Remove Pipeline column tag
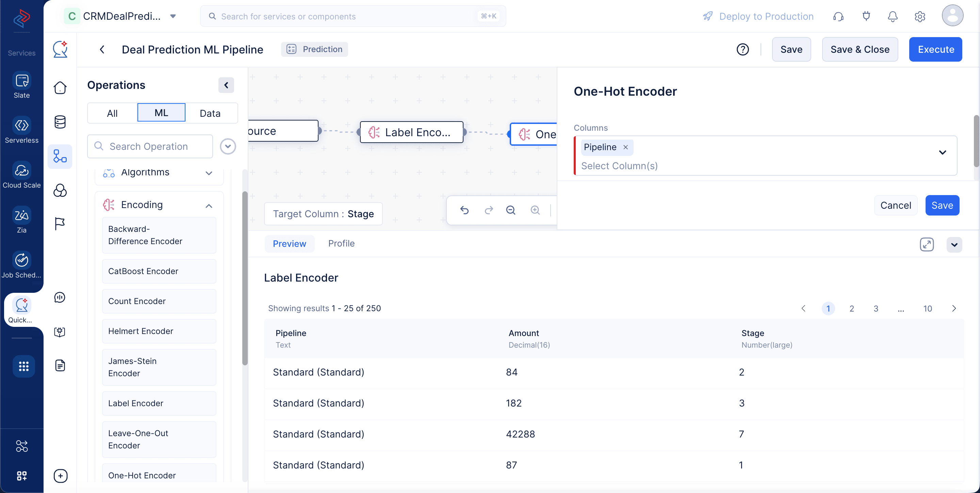The height and width of the screenshot is (493, 980). [x=625, y=147]
